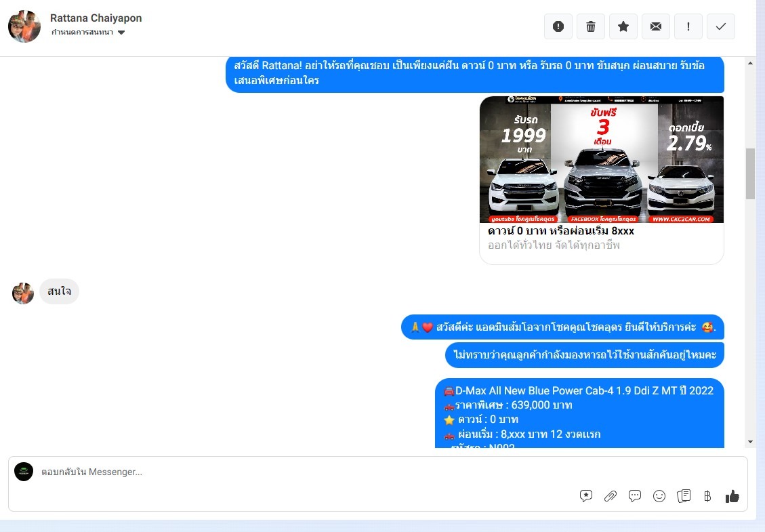Open Rattana Chaiyapon header profile photo
This screenshot has width=765, height=532.
pyautogui.click(x=24, y=26)
